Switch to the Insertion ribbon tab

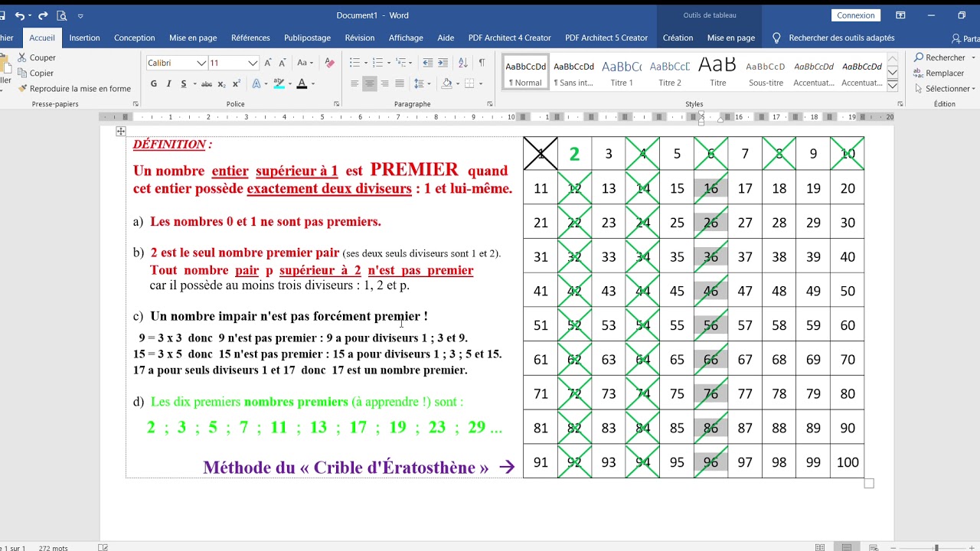pyautogui.click(x=84, y=37)
